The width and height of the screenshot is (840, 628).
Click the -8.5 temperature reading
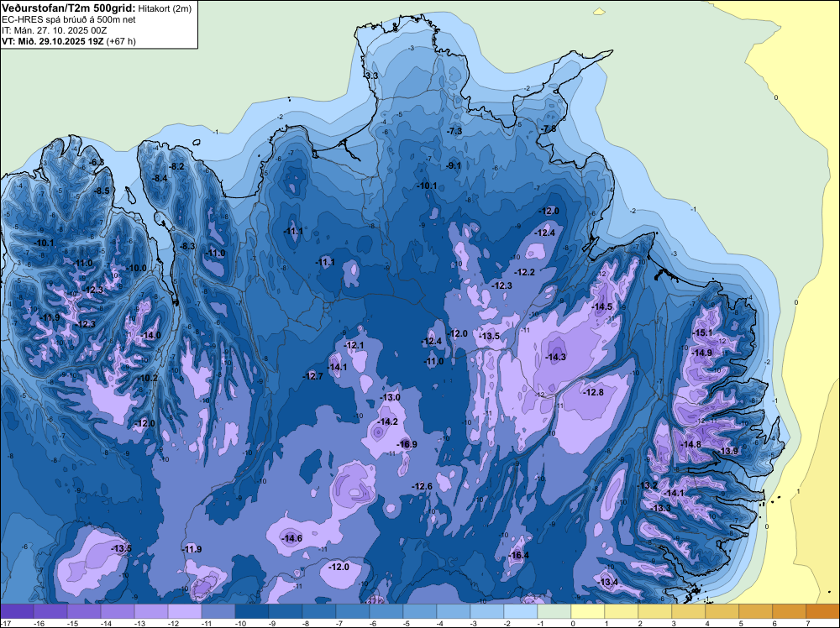point(102,191)
